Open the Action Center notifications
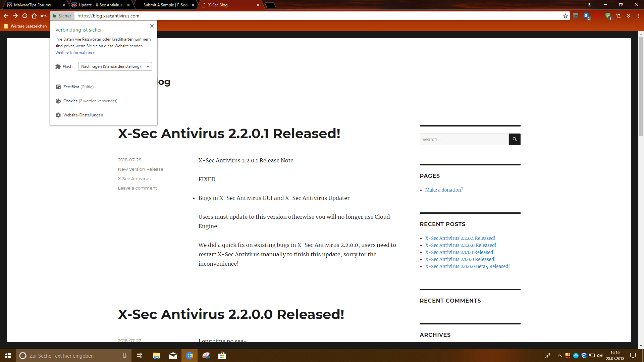This screenshot has width=644, height=362. coord(633,356)
